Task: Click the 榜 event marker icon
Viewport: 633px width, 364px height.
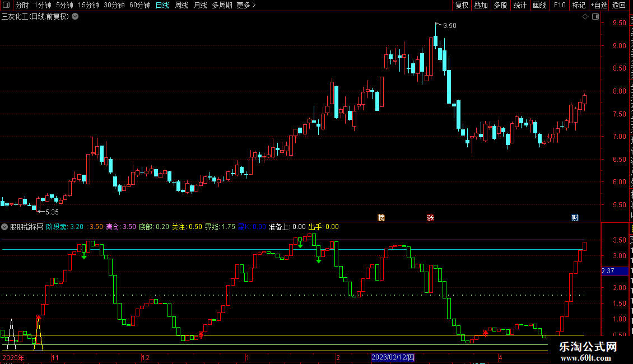Action: pos(381,217)
